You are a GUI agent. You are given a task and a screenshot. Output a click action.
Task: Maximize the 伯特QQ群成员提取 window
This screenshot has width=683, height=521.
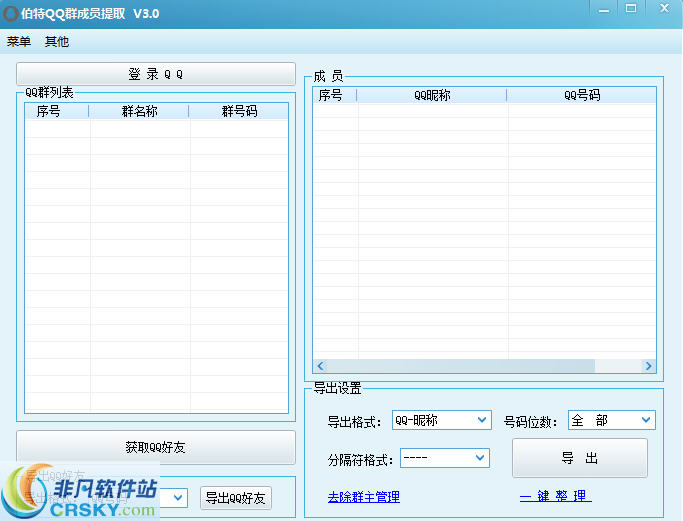tap(631, 9)
